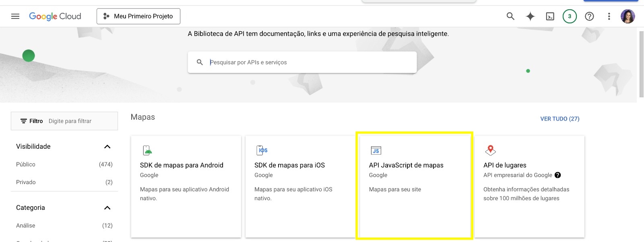Image resolution: width=644 pixels, height=242 pixels.
Task: Open the help question mark icon
Action: click(589, 16)
